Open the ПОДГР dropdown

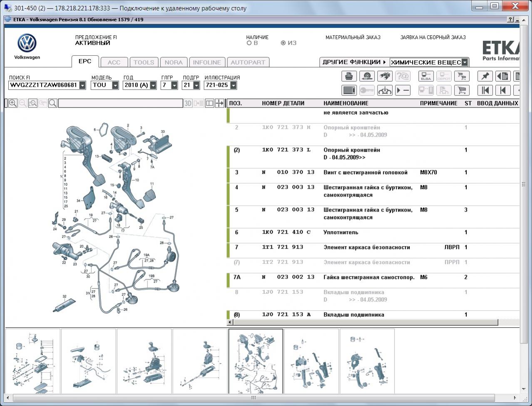[x=196, y=85]
